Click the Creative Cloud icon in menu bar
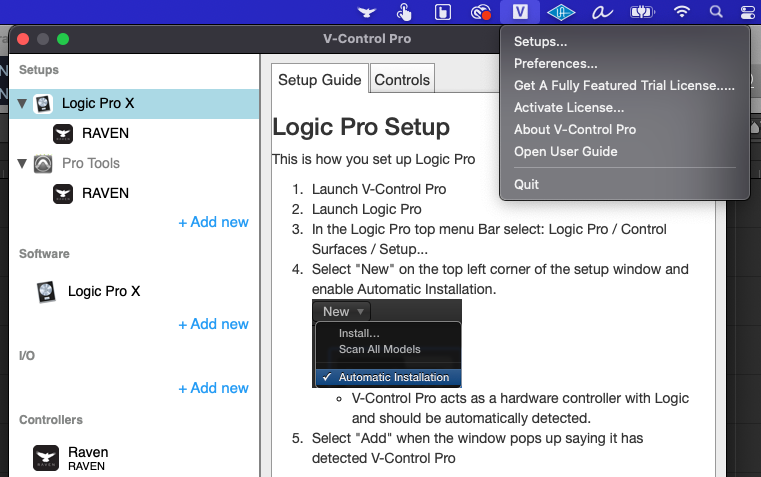The image size is (761, 477). click(480, 12)
